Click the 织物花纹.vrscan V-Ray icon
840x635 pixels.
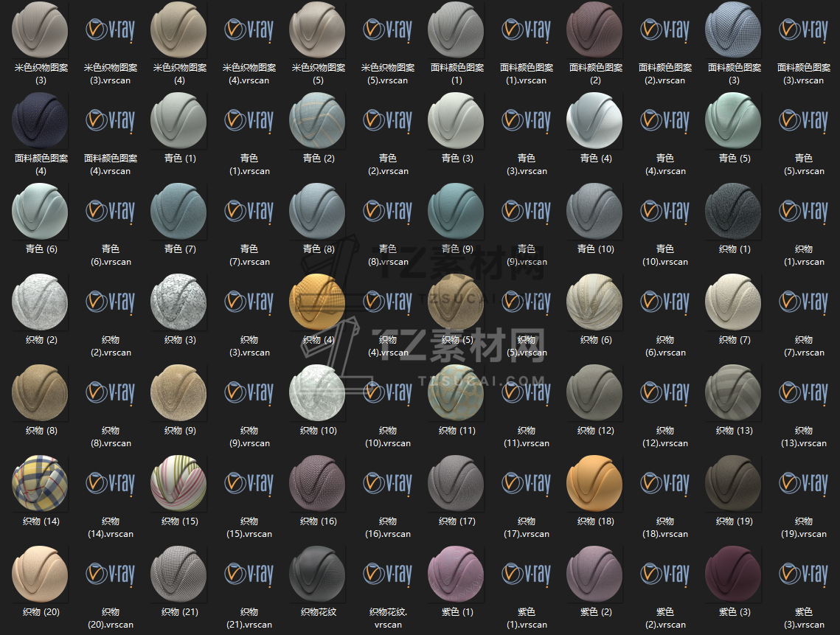(388, 574)
